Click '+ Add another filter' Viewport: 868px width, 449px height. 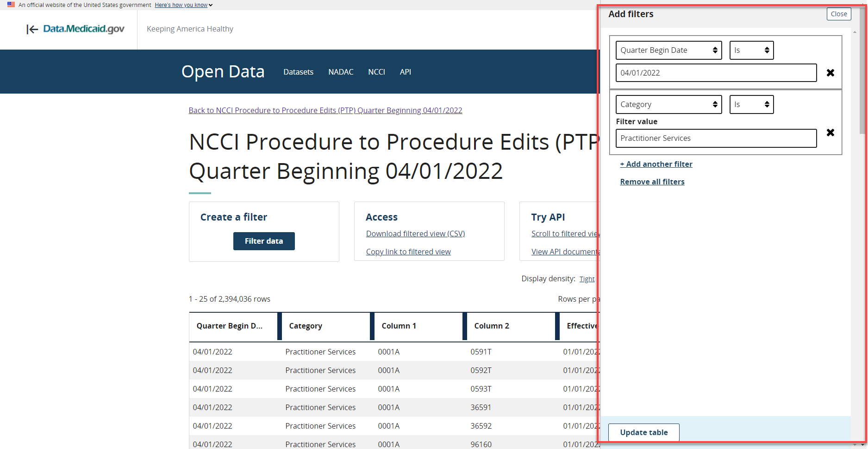[x=656, y=164]
